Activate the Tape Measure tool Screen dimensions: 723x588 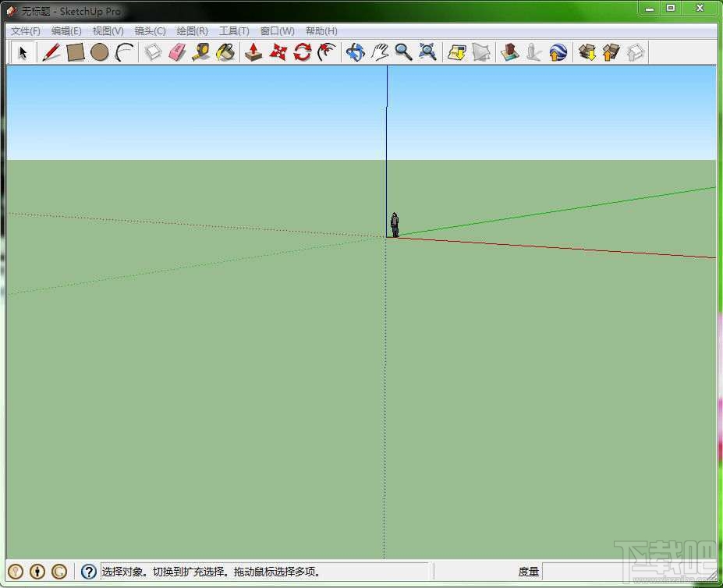click(201, 52)
